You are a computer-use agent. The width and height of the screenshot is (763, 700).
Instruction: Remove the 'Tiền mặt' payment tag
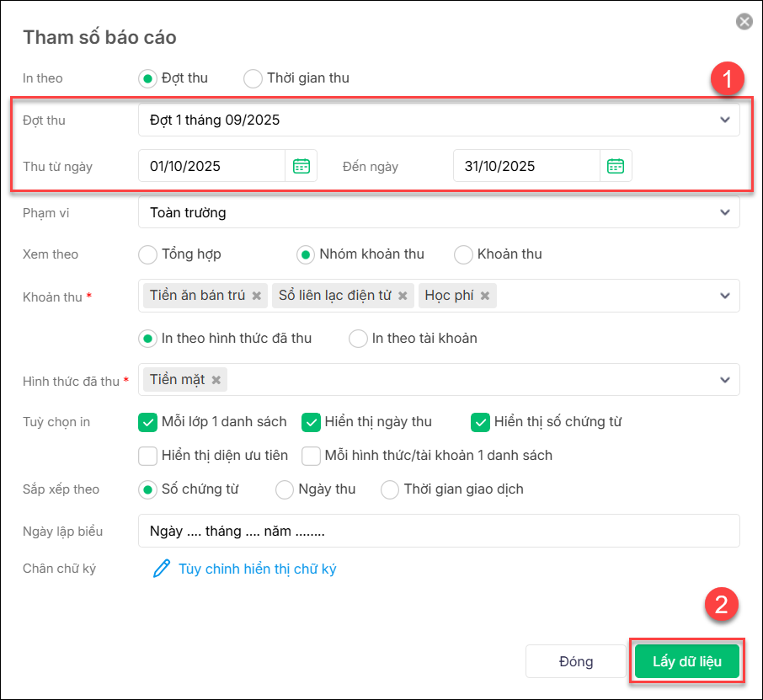216,380
